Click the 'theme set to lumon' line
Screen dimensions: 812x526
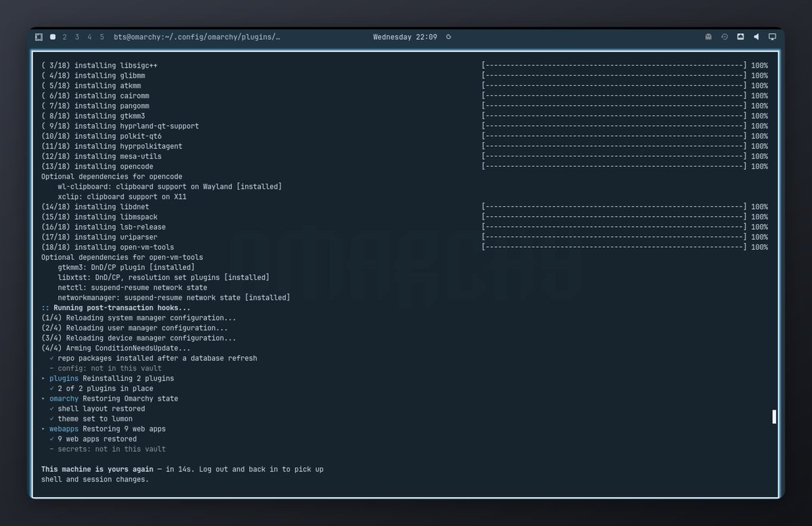coord(91,419)
